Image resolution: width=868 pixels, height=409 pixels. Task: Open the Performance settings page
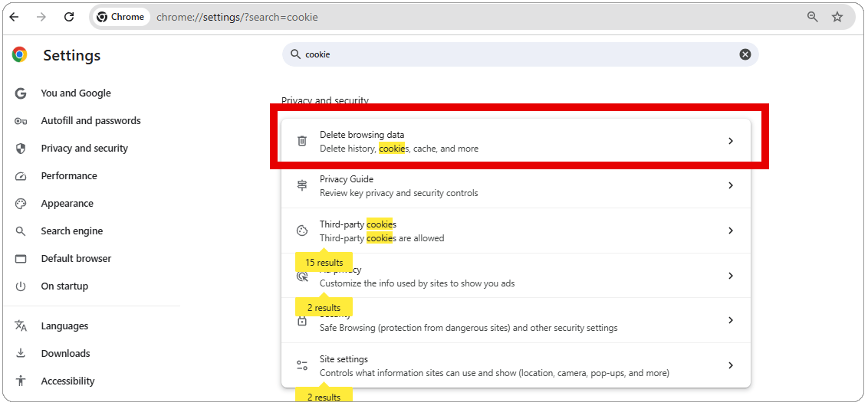click(69, 176)
